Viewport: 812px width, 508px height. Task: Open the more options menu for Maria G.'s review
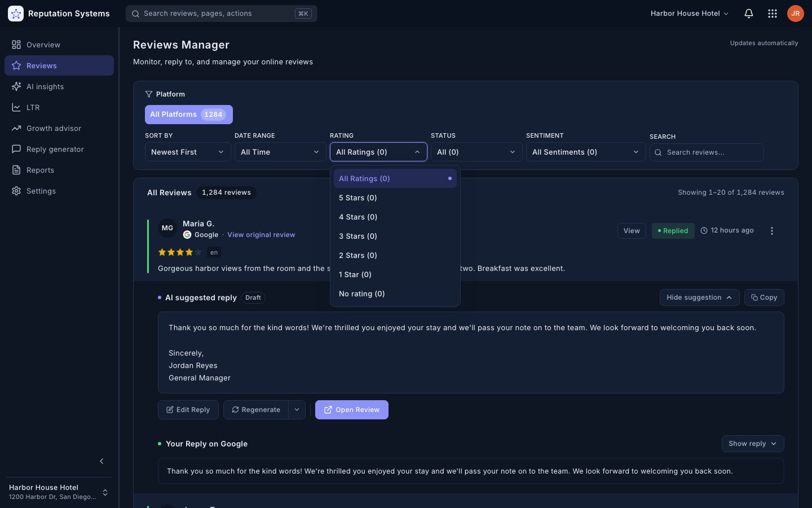[x=772, y=231]
